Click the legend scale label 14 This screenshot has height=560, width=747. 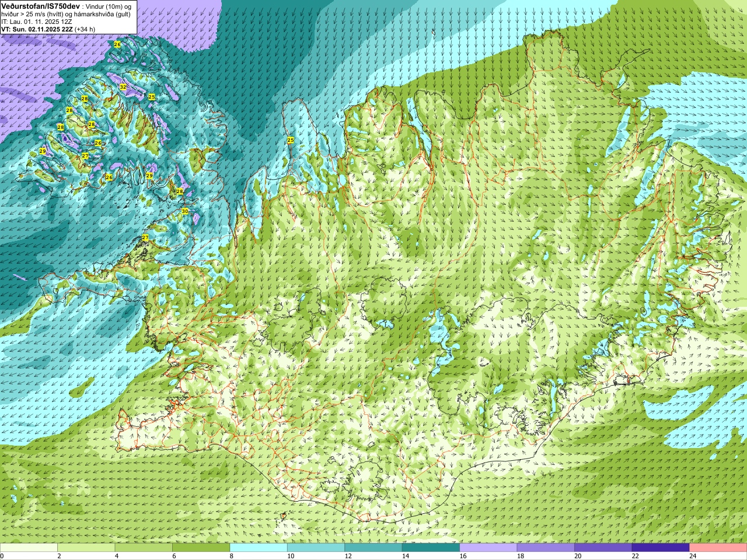tap(405, 556)
